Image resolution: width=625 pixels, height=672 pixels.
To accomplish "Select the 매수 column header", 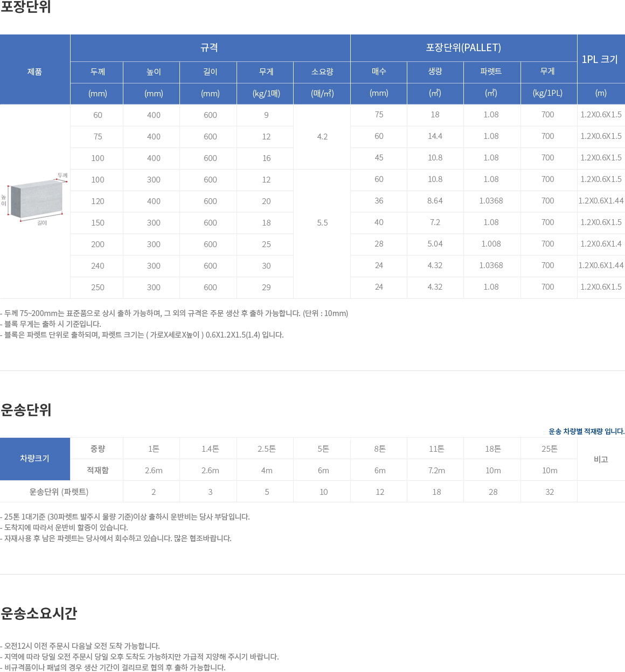I will [379, 72].
